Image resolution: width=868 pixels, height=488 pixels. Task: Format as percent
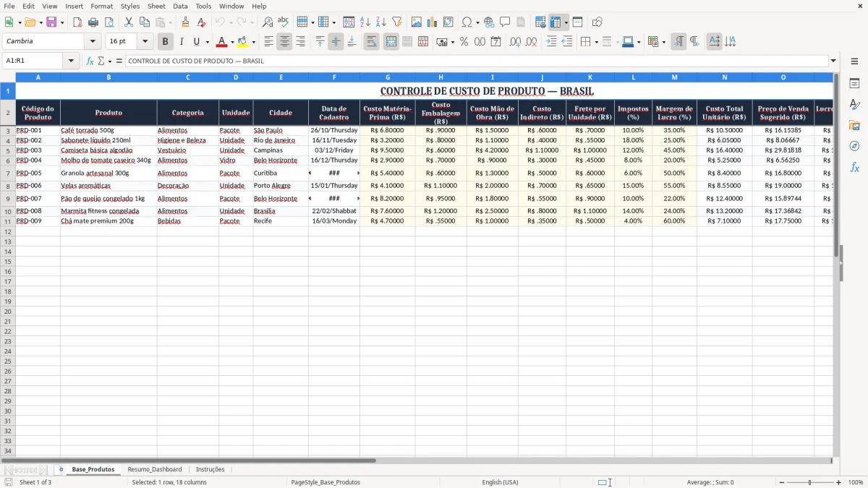[x=464, y=42]
